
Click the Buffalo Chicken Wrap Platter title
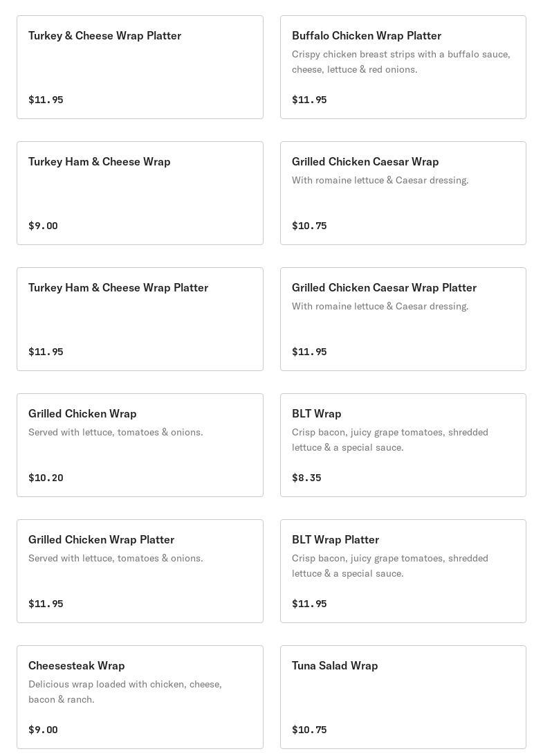coord(366,36)
